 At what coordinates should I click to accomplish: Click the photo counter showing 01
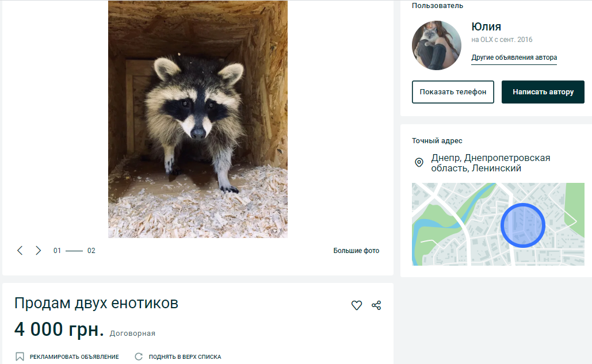(58, 251)
